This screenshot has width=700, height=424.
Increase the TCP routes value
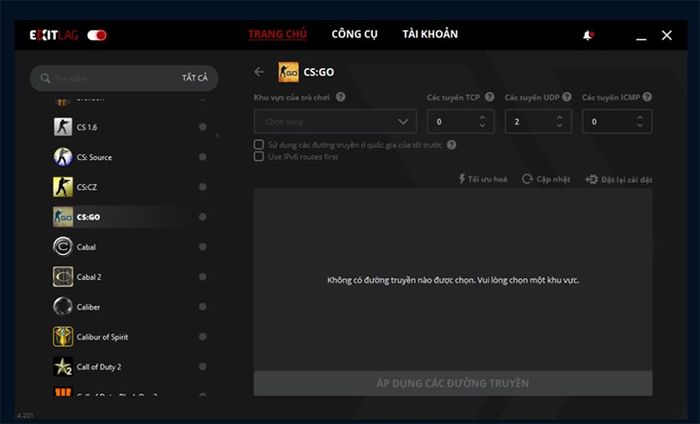pyautogui.click(x=482, y=118)
